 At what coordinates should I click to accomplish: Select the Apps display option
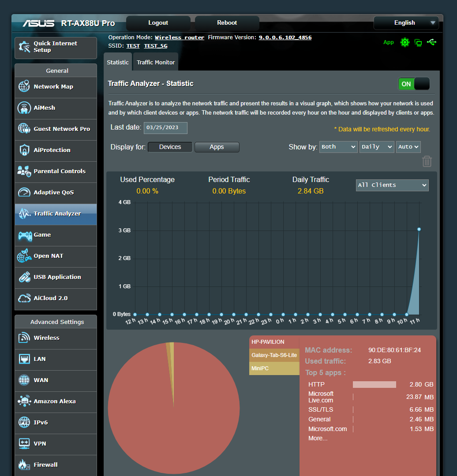[x=217, y=147]
